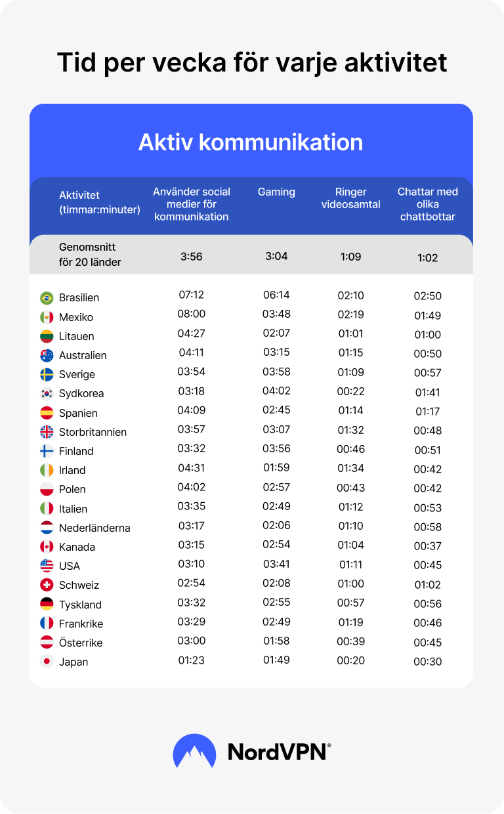The image size is (504, 814).
Task: Click the South Korea flag icon
Action: pos(47,394)
